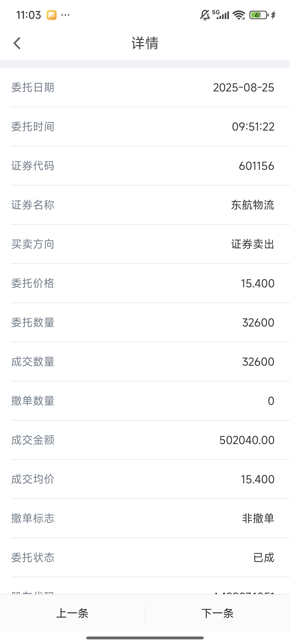Viewport: 290px width, 644px height.
Task: Go to next record with 下一条
Action: (217, 613)
